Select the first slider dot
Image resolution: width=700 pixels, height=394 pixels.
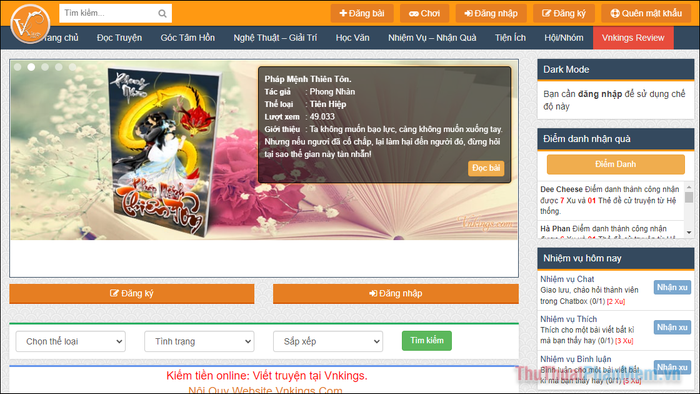(x=17, y=67)
